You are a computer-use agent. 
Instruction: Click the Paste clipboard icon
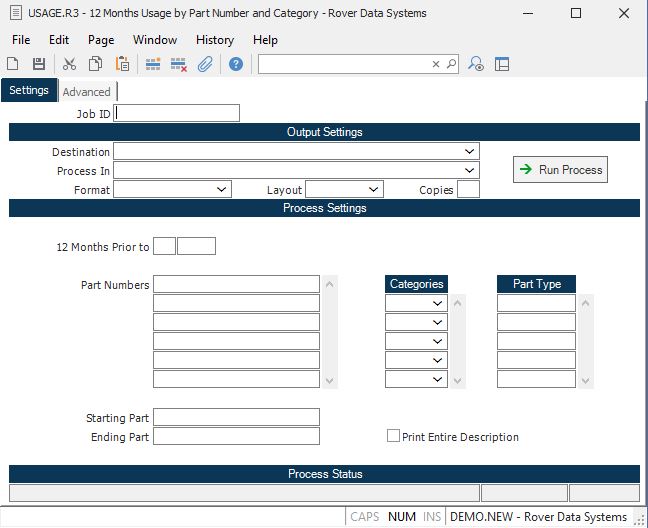[x=122, y=64]
